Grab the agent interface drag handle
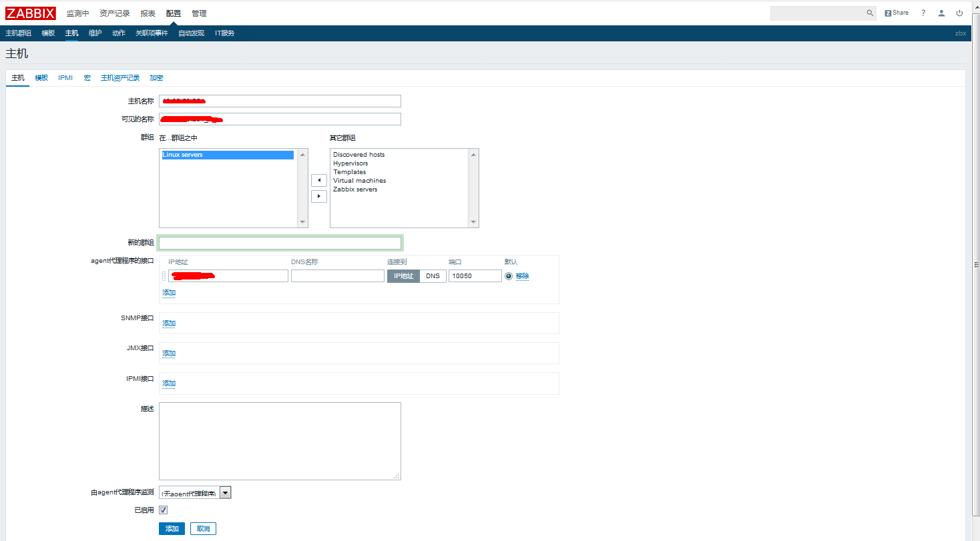Image resolution: width=980 pixels, height=541 pixels. pos(164,276)
